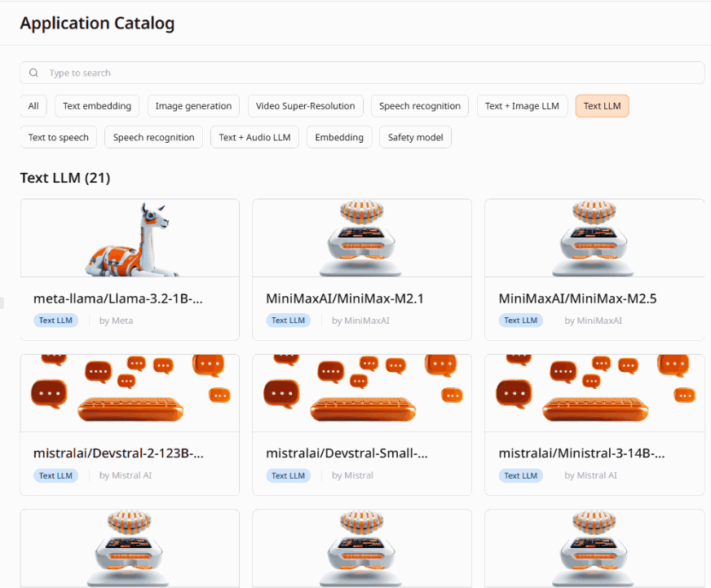This screenshot has height=588, width=711.
Task: Click Text LLM tag on Devstral-Small card
Action: (289, 475)
